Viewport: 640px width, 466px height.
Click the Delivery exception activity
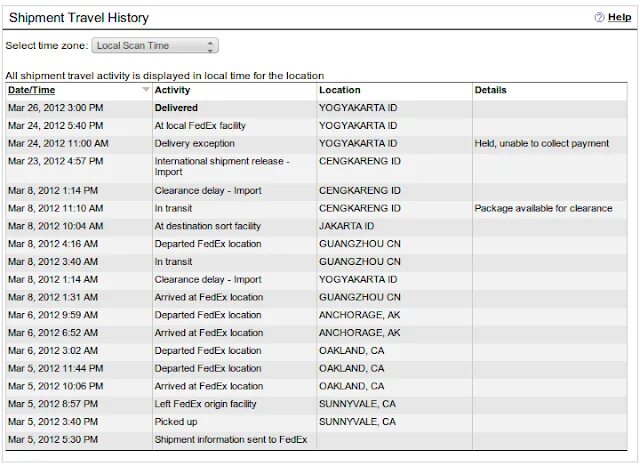[x=194, y=144]
